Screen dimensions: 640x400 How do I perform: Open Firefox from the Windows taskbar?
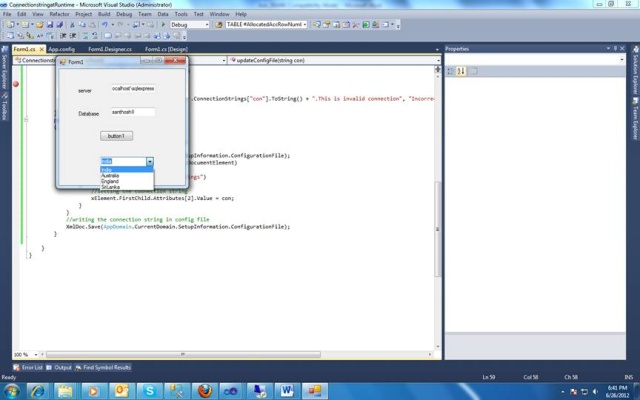(204, 391)
